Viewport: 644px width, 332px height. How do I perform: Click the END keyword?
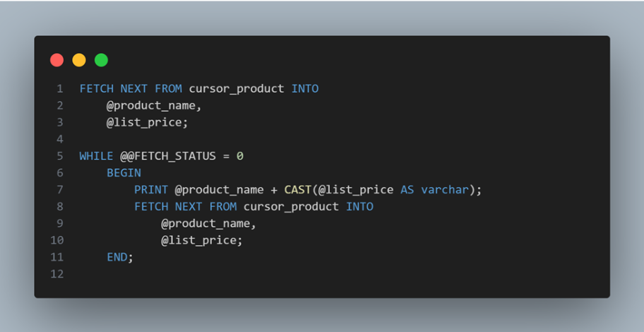pos(117,257)
